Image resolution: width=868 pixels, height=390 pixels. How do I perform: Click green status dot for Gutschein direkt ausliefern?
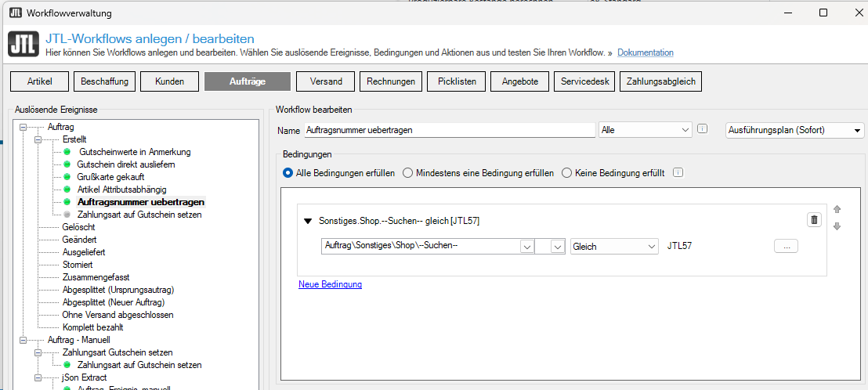(x=67, y=164)
